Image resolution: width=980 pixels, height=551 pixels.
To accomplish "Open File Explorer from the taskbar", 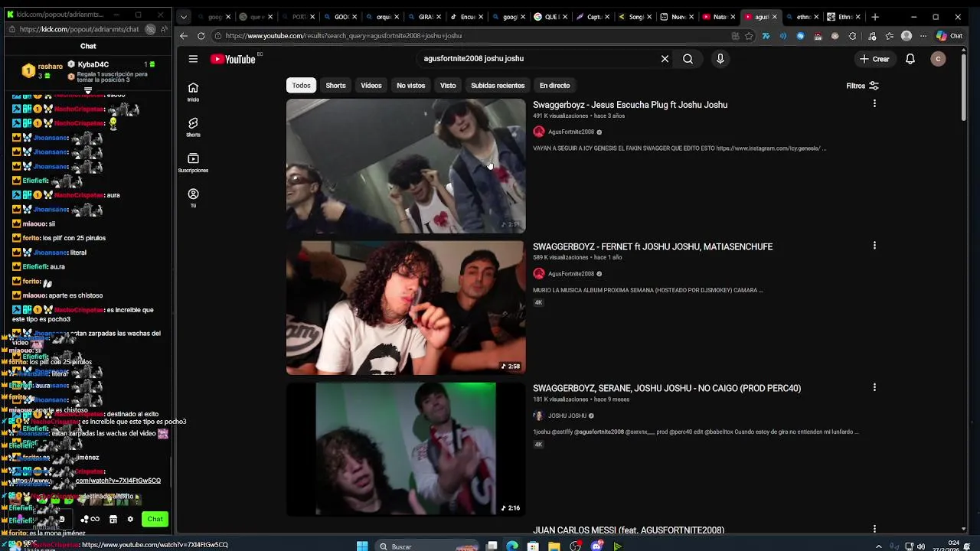I will pos(554,546).
